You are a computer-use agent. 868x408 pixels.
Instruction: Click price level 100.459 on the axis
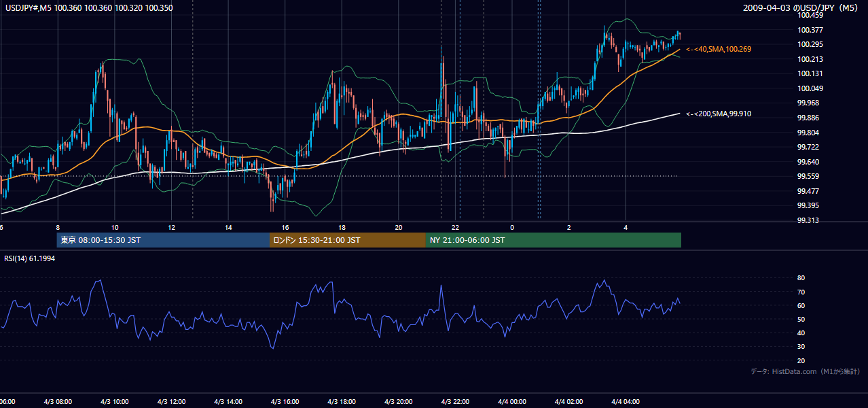[810, 15]
